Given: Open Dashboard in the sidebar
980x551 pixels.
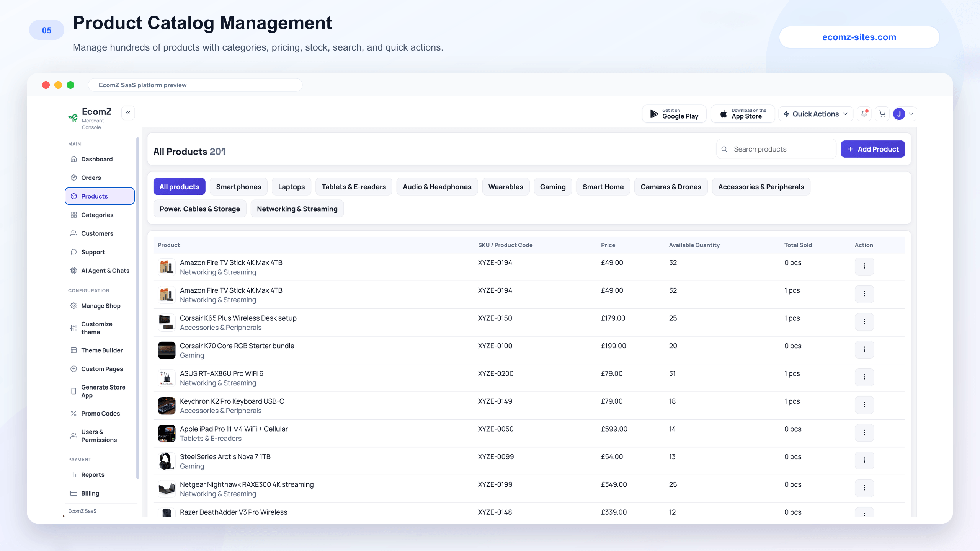Looking at the screenshot, I should 100,159.
